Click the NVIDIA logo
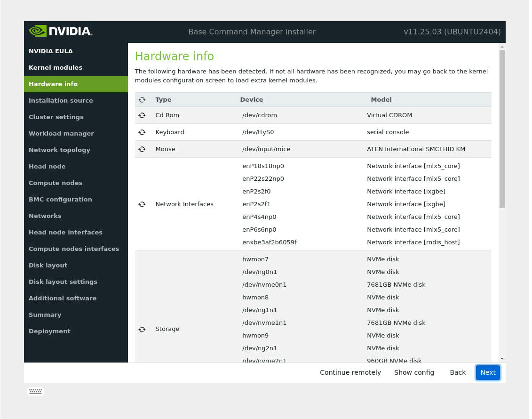Viewport: 532px width, 419px height. (61, 32)
